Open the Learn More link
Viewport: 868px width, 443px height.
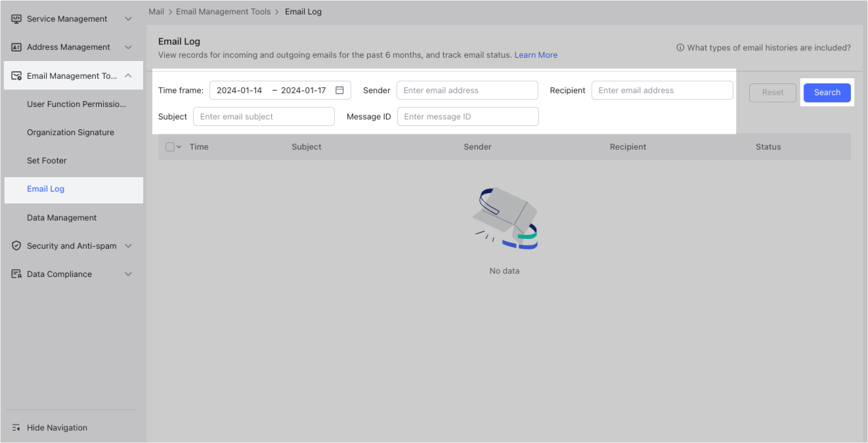point(536,55)
